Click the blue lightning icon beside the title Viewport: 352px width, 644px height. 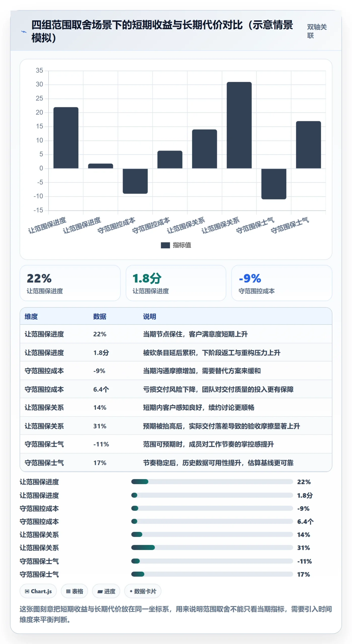pyautogui.click(x=24, y=32)
